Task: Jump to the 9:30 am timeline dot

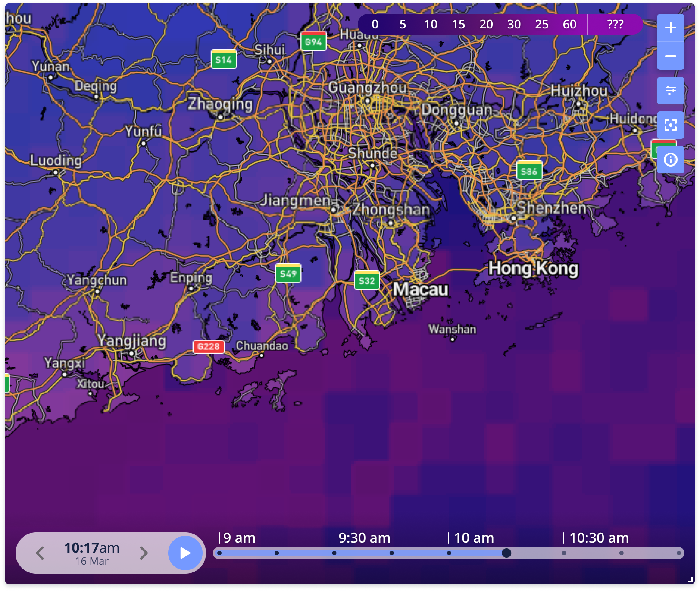Action: [x=334, y=553]
